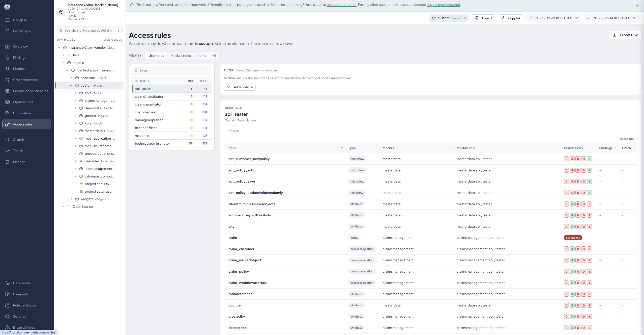Select Access rules in the sidebar
Image resolution: width=644 pixels, height=335 pixels.
(x=26, y=124)
